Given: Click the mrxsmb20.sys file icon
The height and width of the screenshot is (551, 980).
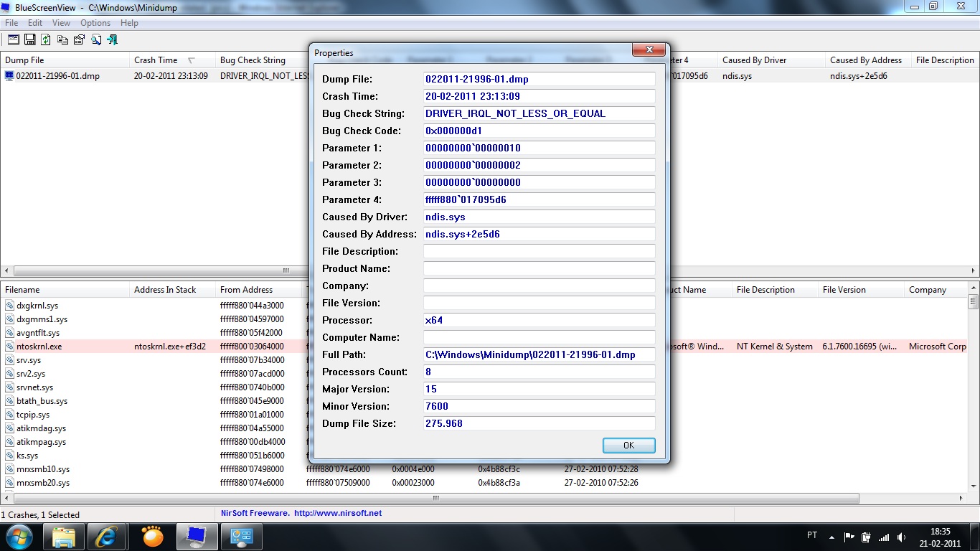Looking at the screenshot, I should point(9,483).
